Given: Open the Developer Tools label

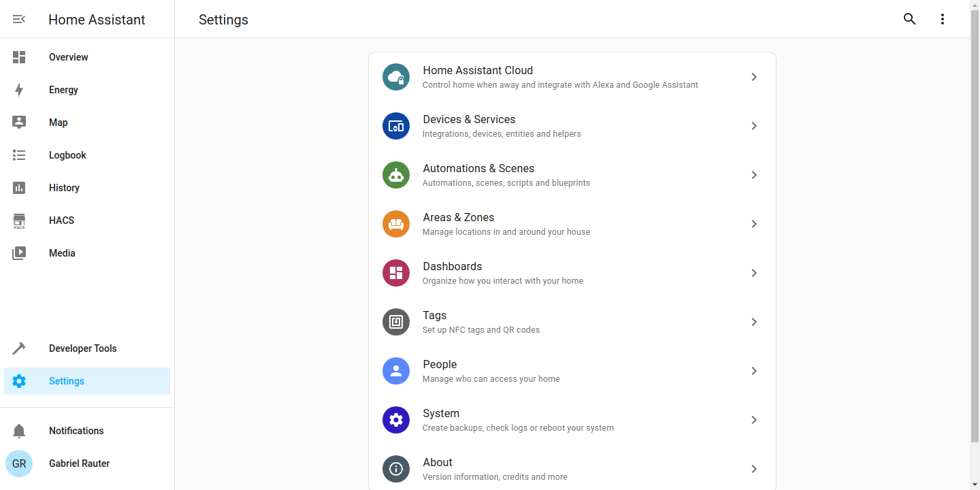Looking at the screenshot, I should tap(83, 348).
